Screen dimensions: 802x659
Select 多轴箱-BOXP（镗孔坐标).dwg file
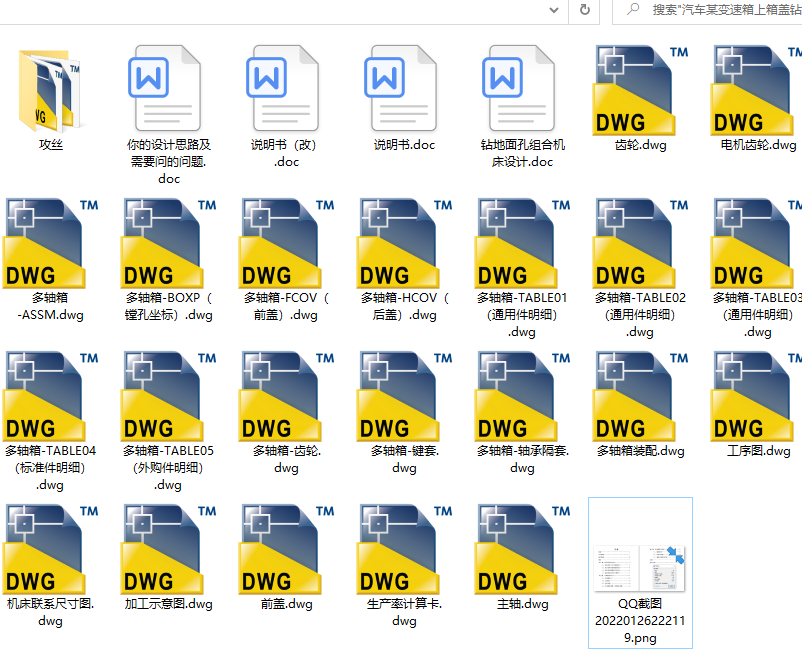[x=168, y=243]
